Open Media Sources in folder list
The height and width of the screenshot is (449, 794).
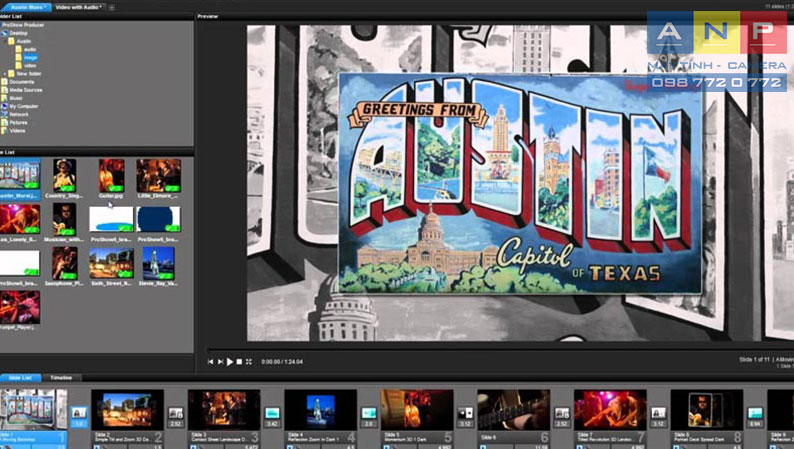22,90
